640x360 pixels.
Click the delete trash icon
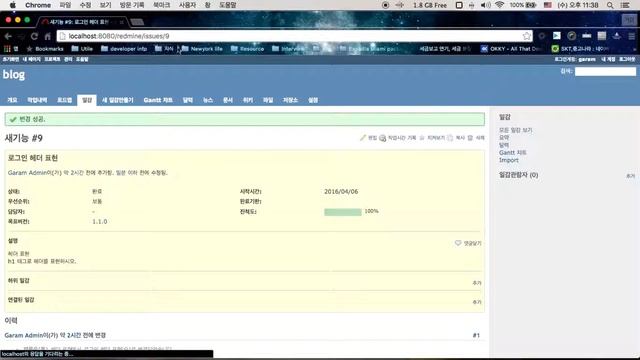[x=470, y=138]
